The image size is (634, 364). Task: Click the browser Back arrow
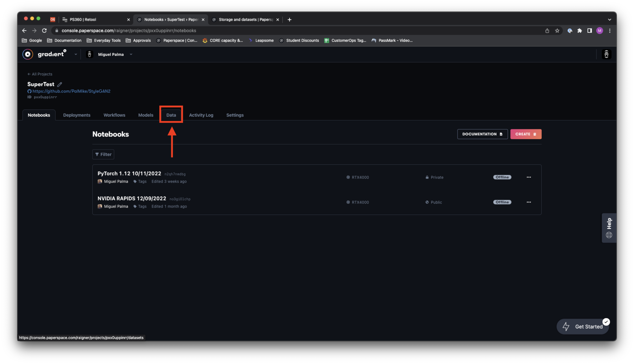(x=24, y=31)
